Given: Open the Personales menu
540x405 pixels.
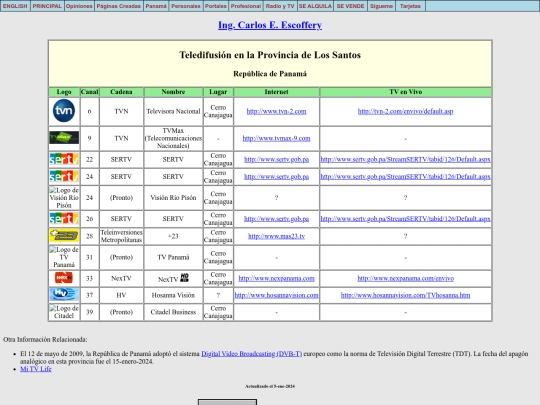Looking at the screenshot, I should click(186, 6).
